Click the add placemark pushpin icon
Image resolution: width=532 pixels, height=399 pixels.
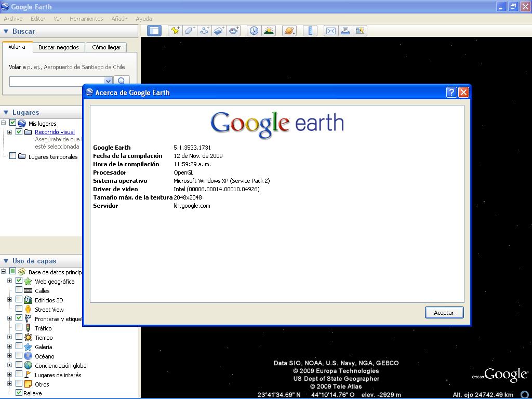coord(175,31)
